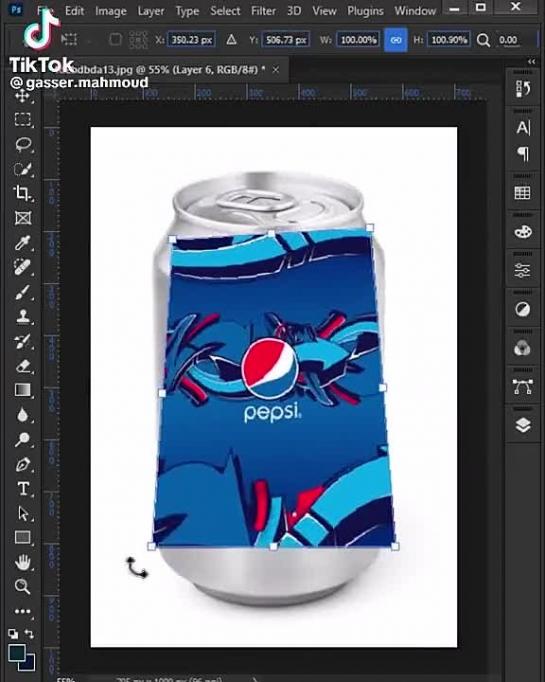Viewport: 545px width, 682px height.
Task: Select the Horizontal Type tool
Action: (x=23, y=489)
